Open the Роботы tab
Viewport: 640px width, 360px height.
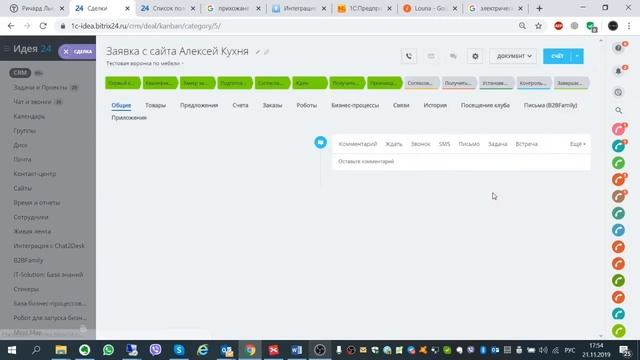(307, 105)
